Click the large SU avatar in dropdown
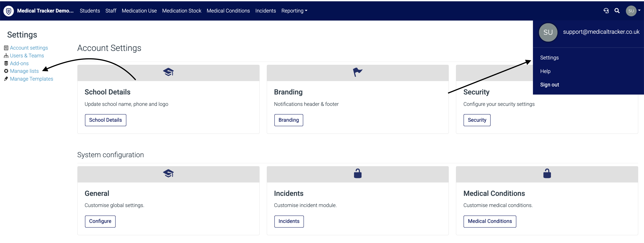The image size is (644, 243). click(548, 32)
